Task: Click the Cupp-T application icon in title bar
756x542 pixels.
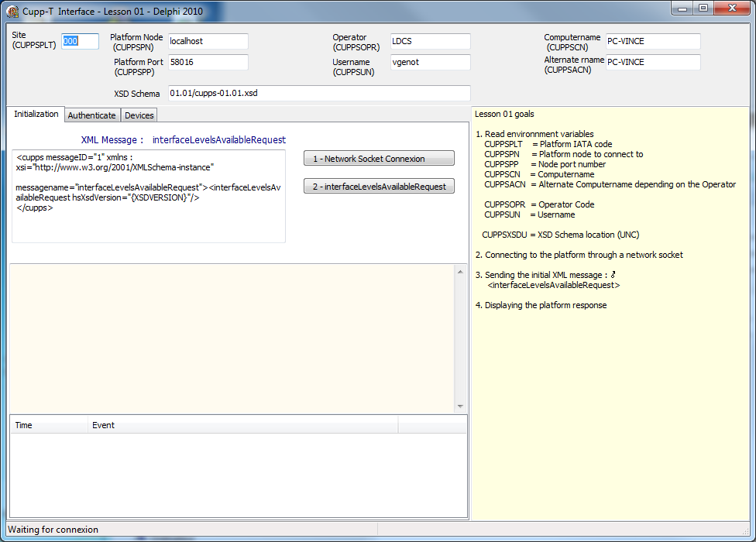Action: [12, 11]
